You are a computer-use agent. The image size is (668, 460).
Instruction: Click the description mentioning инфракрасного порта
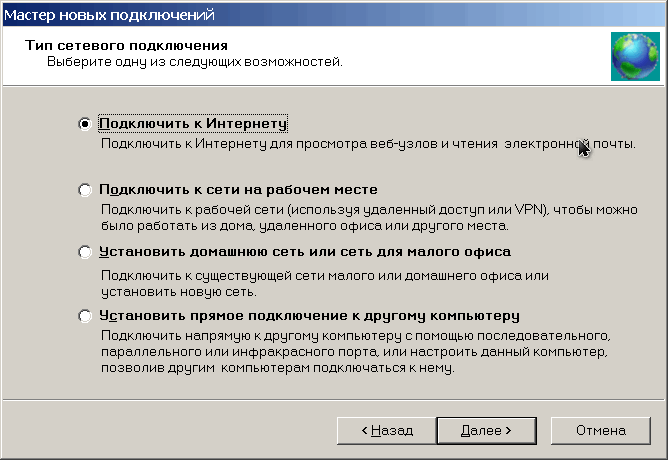coord(354,352)
